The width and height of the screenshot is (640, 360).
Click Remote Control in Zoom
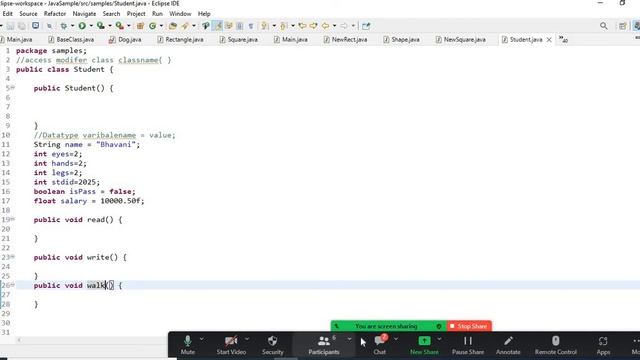[x=556, y=345]
